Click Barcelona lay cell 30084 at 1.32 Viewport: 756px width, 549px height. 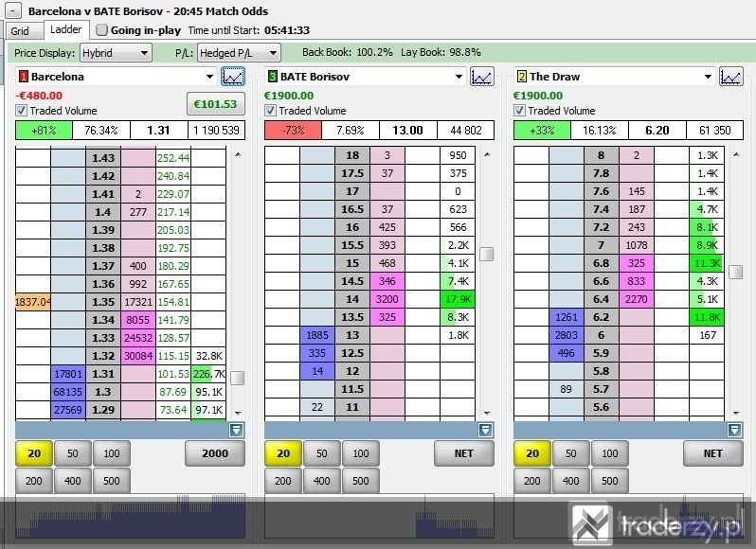pyautogui.click(x=138, y=356)
